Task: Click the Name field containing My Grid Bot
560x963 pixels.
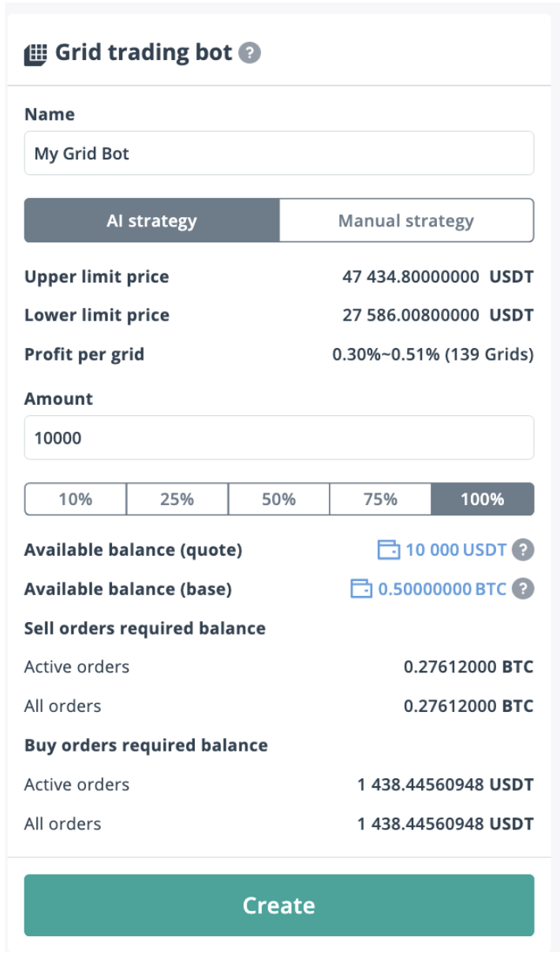Action: (278, 153)
